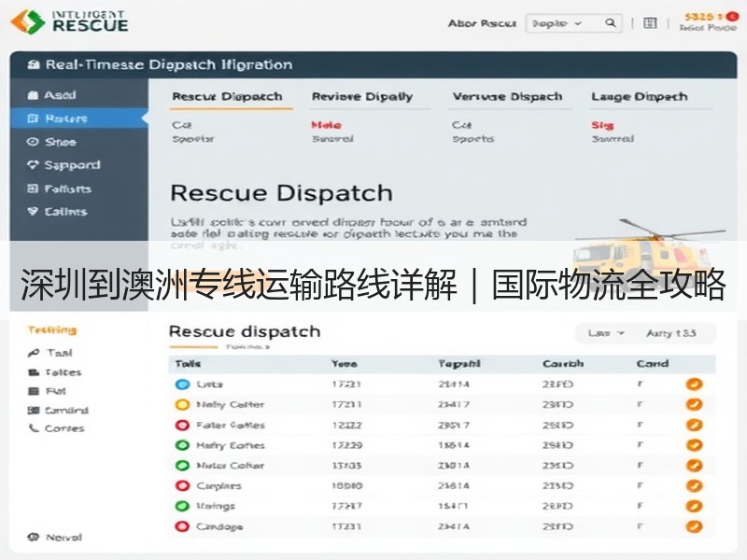
Task: Click the Cortes phone icon
Action: 34,428
